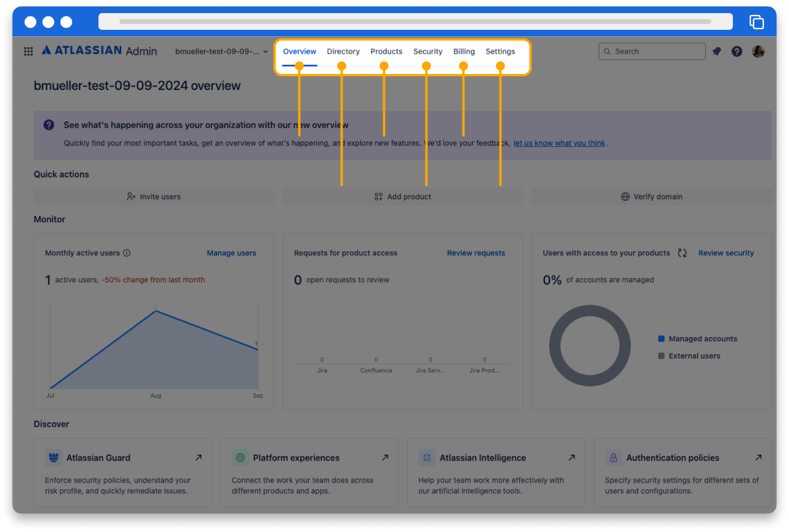The height and width of the screenshot is (532, 789).
Task: Open the Manage users link
Action: click(232, 253)
